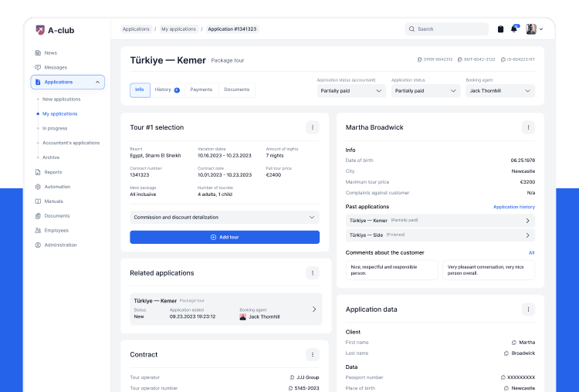Click the Manuals book icon

click(x=38, y=201)
